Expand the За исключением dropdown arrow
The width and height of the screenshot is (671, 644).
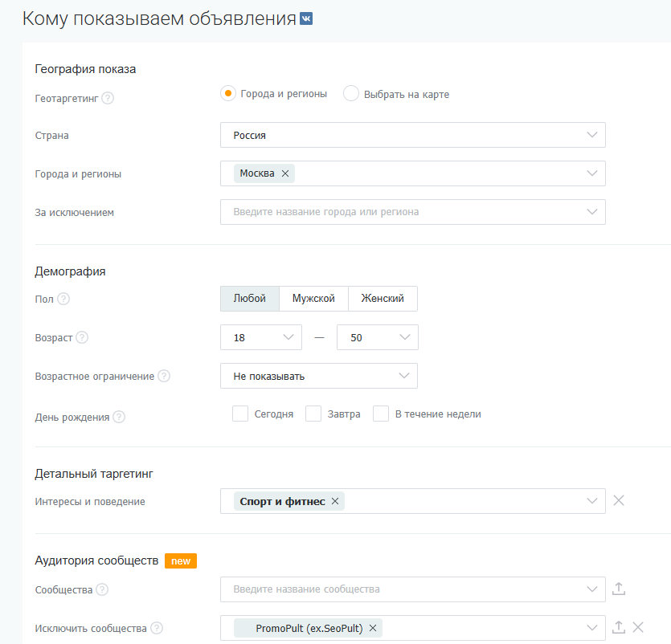(x=591, y=212)
